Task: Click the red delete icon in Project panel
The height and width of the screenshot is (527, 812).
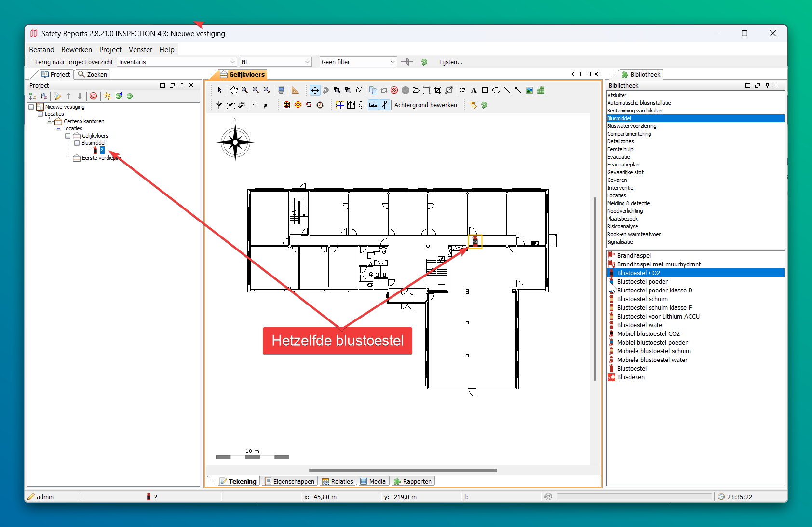Action: 94,96
